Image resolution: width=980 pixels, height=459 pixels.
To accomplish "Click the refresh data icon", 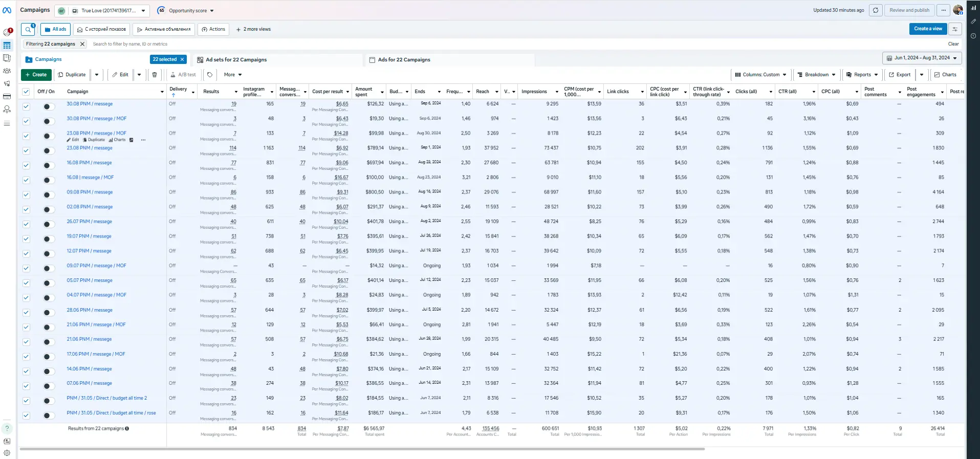I will coord(876,10).
